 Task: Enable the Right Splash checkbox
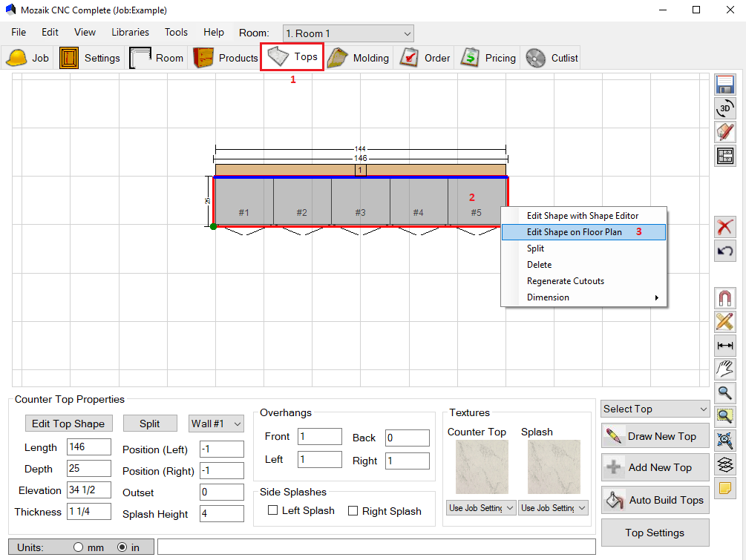[x=353, y=510]
